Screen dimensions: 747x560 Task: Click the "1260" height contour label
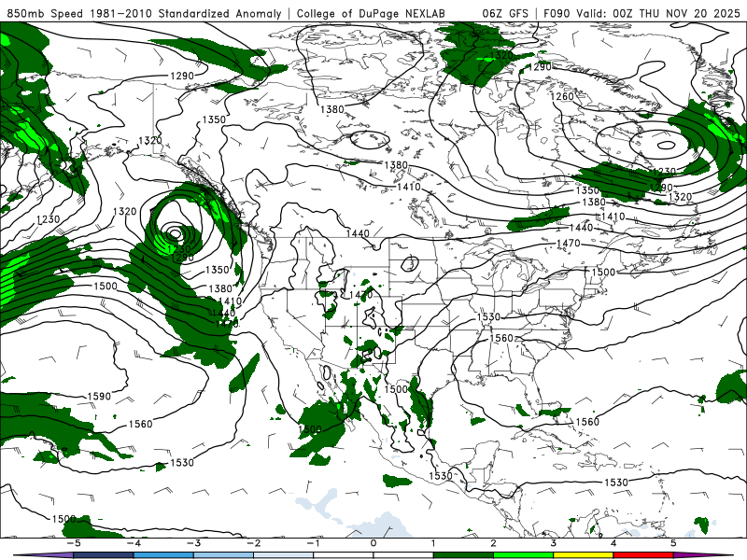(562, 97)
